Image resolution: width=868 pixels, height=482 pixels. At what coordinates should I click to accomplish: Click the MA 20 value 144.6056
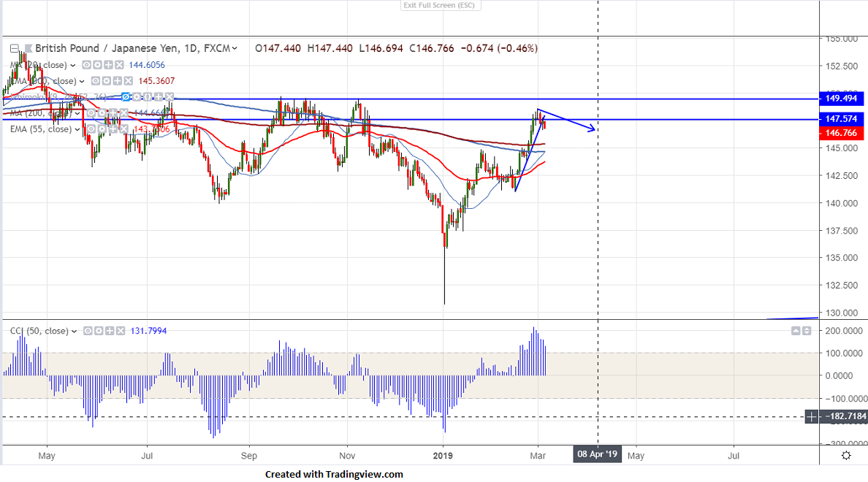(147, 65)
